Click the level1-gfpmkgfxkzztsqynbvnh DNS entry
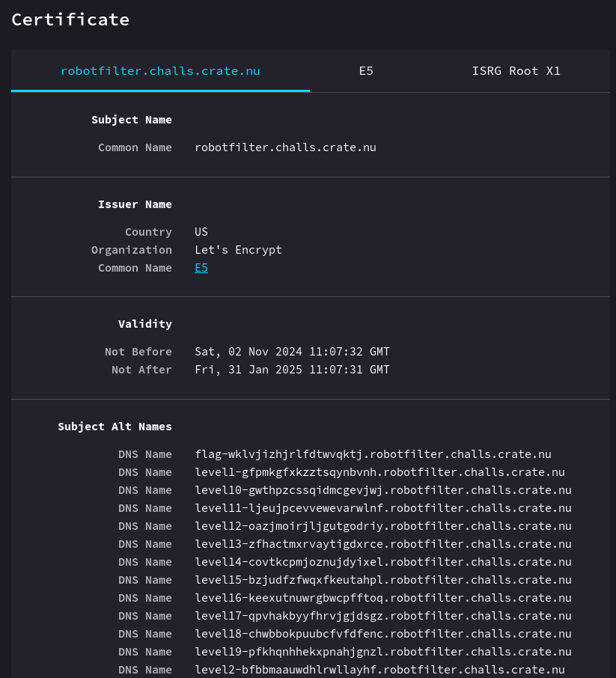 pyautogui.click(x=379, y=471)
